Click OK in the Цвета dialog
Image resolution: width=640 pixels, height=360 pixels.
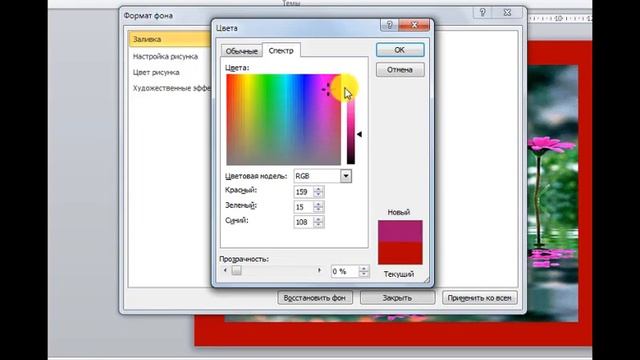tap(400, 50)
